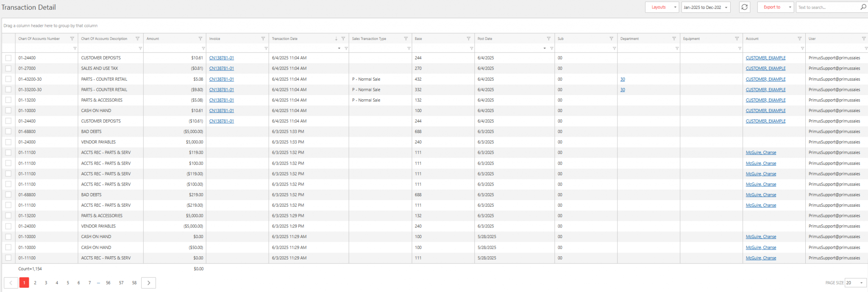This screenshot has width=868, height=292.
Task: Go to page 3 in pagination
Action: point(46,283)
